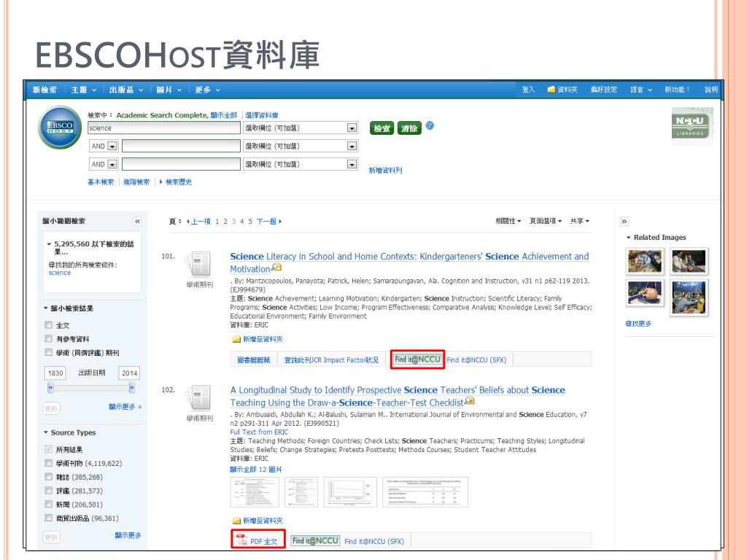Check the 全文 full text checkbox

pyautogui.click(x=49, y=324)
